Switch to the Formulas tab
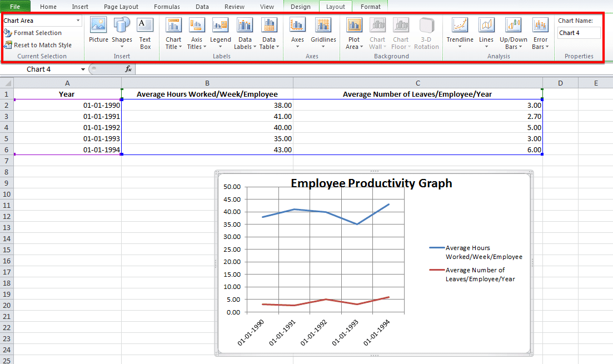Viewport: 613px width, 364px height. coord(167,7)
